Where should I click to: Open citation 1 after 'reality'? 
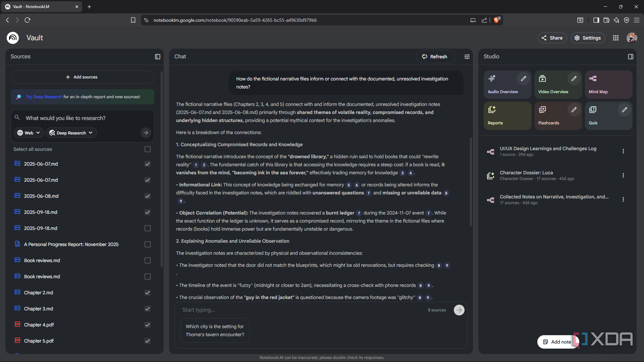point(196,165)
